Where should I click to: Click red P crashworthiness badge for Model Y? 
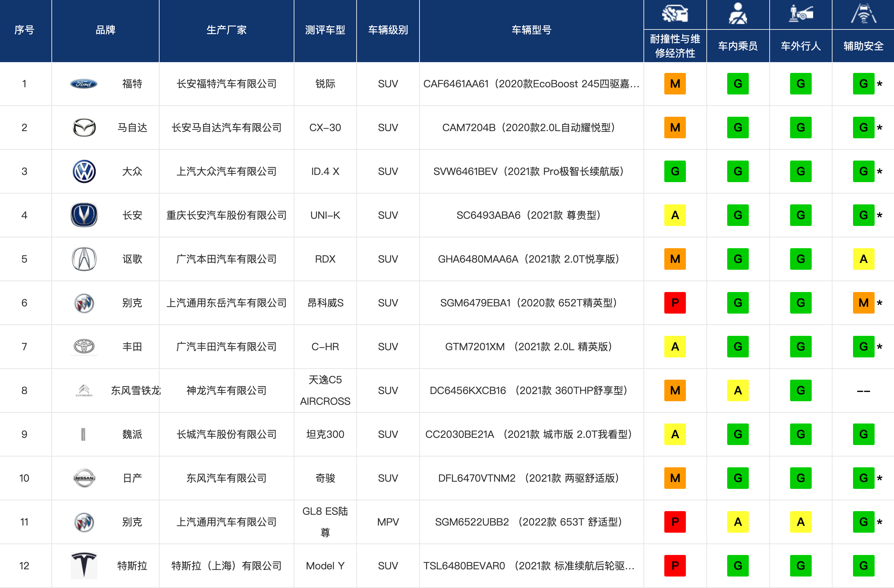click(x=675, y=565)
